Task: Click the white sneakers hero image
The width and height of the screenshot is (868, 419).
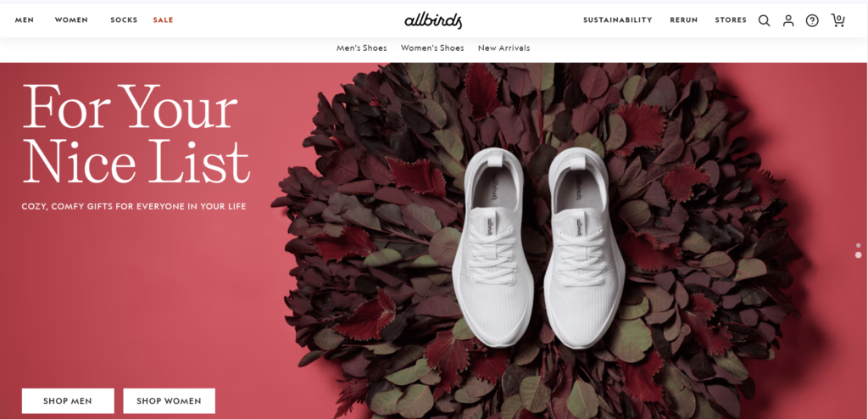Action: 538,247
